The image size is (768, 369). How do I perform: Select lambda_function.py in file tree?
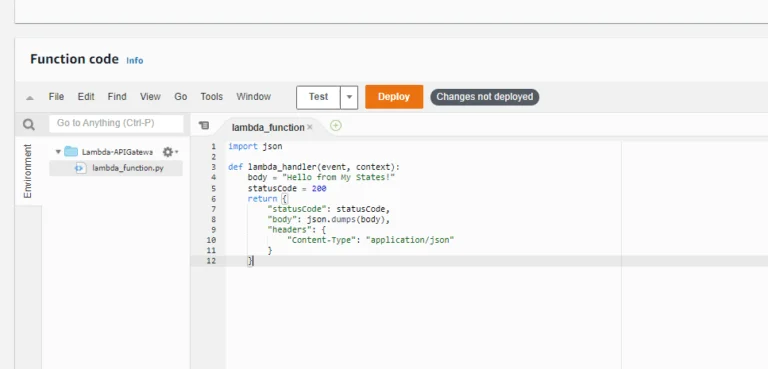tap(116, 168)
